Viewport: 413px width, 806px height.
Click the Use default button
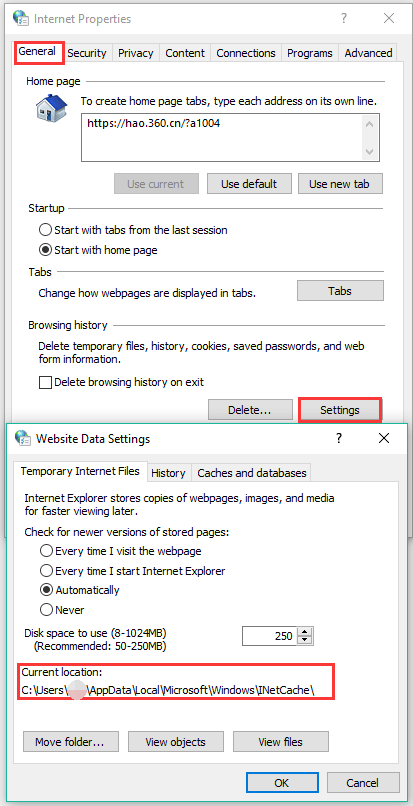(249, 184)
